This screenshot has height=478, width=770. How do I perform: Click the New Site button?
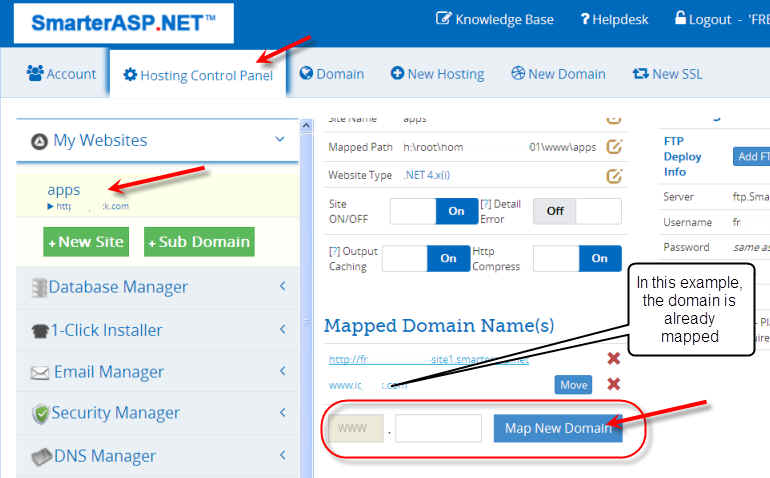click(x=86, y=242)
